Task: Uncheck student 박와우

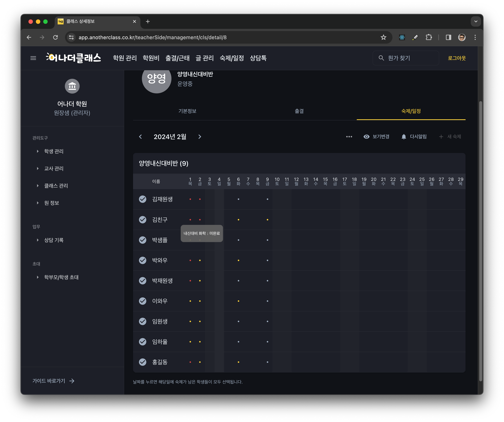Action: pyautogui.click(x=143, y=260)
